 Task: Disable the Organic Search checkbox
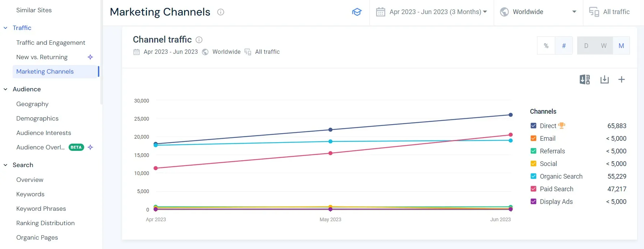pos(533,176)
